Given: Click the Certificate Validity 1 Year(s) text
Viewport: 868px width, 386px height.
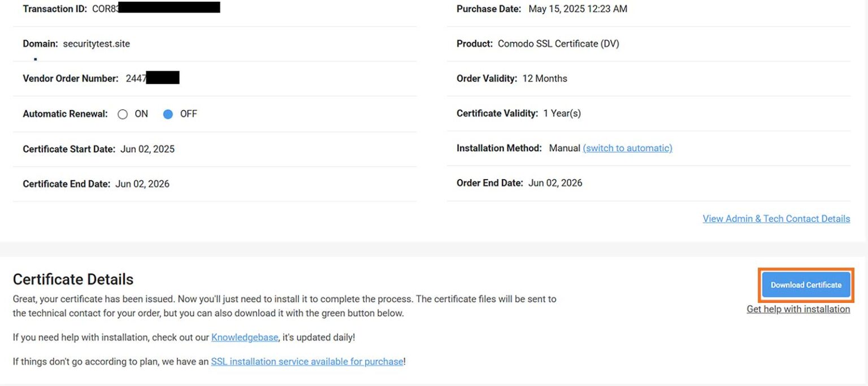Looking at the screenshot, I should 562,114.
